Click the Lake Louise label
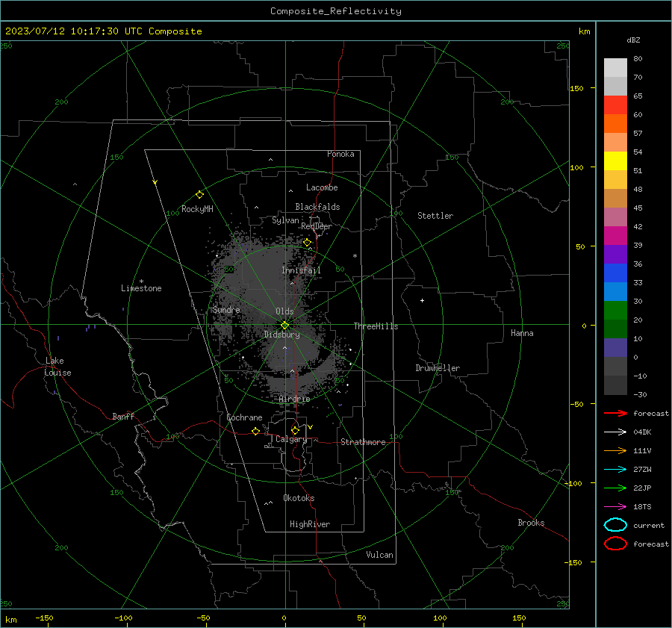The width and height of the screenshot is (672, 628). [57, 367]
